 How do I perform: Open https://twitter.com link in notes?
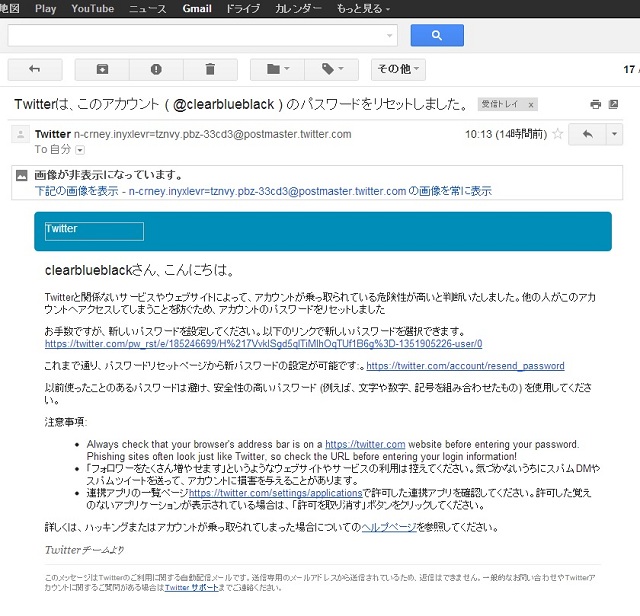(365, 444)
